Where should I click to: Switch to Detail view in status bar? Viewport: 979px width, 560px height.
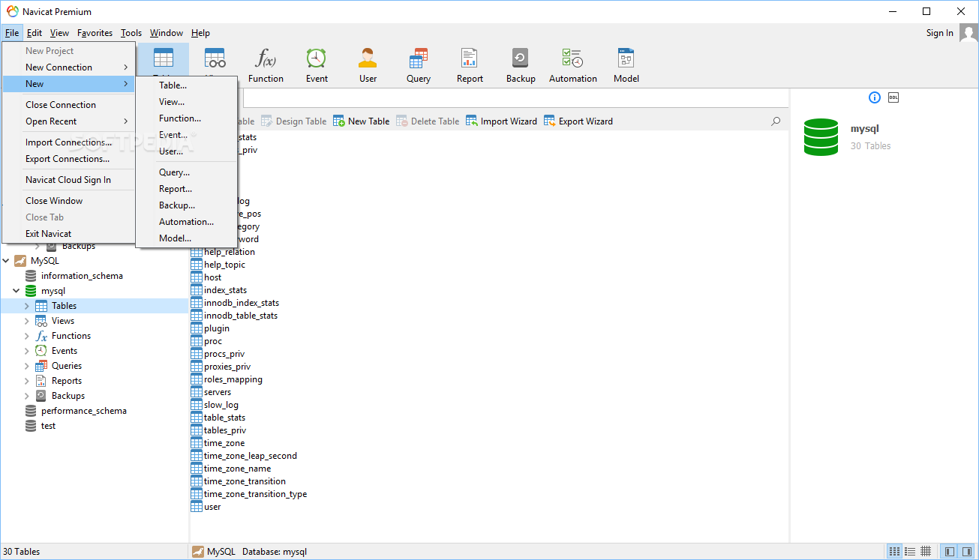910,551
